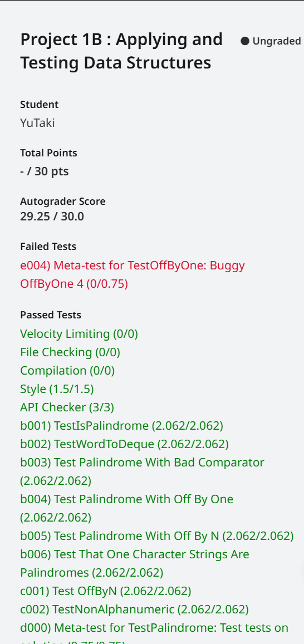Click the Autograder Score 29.25 / 30.0
This screenshot has height=644, width=304.
point(52,216)
